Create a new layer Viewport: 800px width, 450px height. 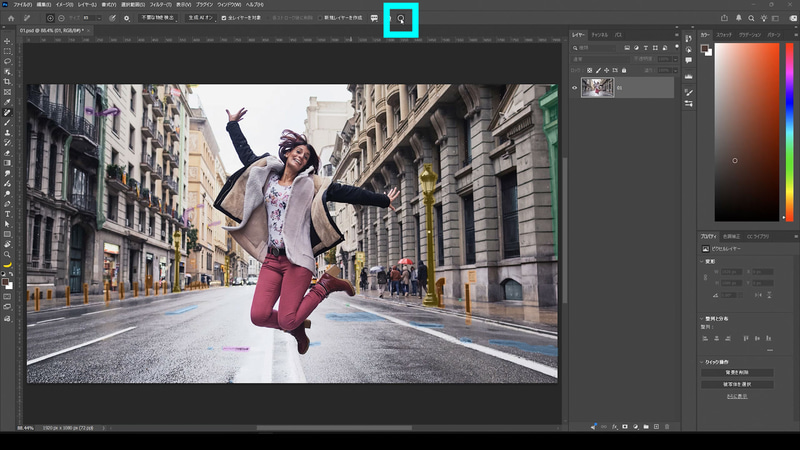click(657, 427)
